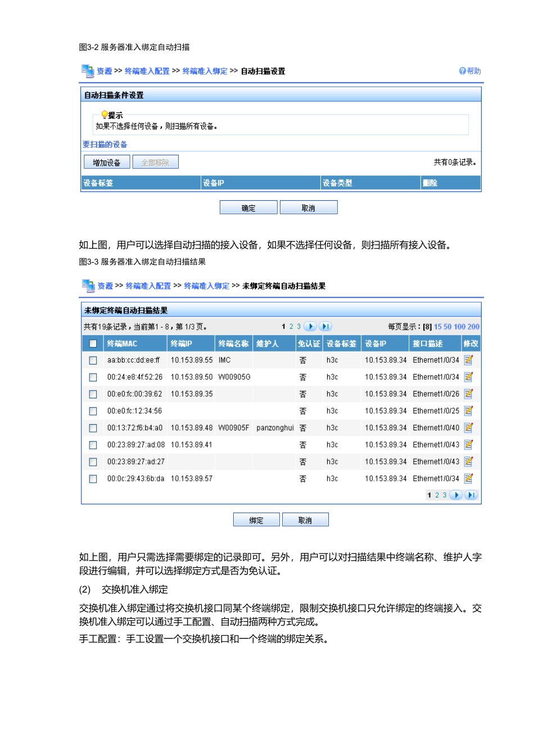Sort by the 终端MAC column header
Viewport: 534px width, 756px height.
pyautogui.click(x=122, y=344)
